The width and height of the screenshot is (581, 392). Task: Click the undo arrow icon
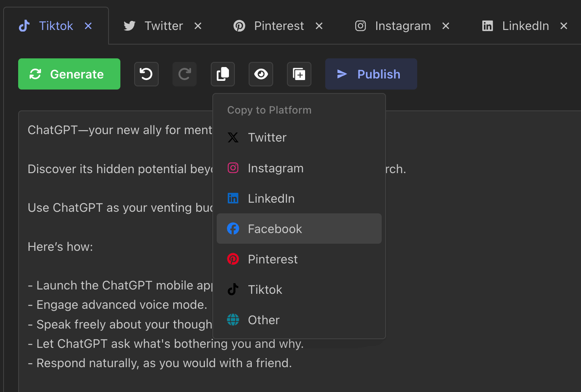[146, 74]
